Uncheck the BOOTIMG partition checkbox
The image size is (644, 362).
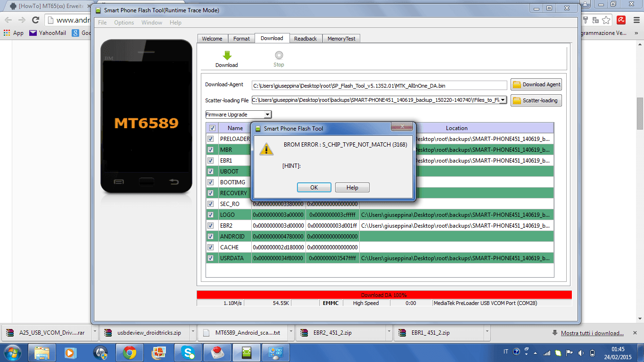pyautogui.click(x=211, y=182)
